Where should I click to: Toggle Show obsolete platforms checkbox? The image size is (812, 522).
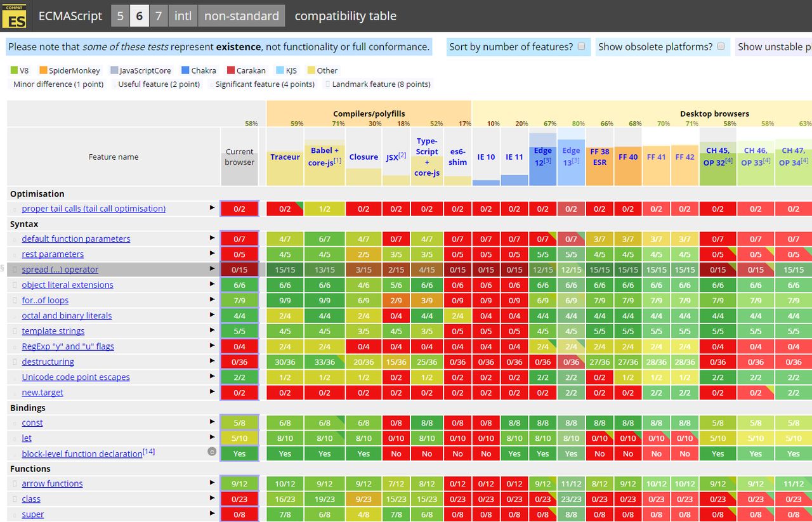[x=721, y=46]
